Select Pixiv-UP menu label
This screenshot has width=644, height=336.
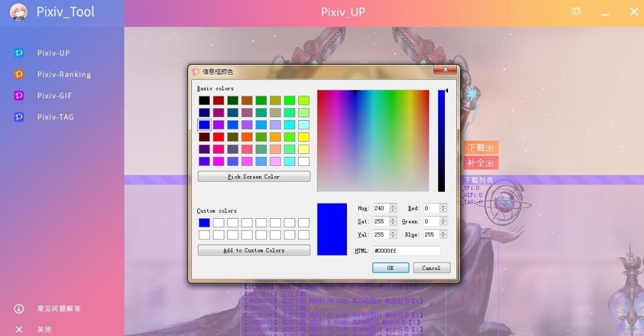coord(54,53)
